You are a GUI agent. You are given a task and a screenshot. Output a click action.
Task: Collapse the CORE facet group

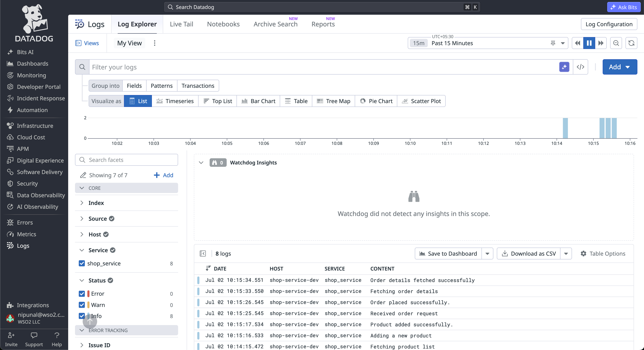coord(82,188)
